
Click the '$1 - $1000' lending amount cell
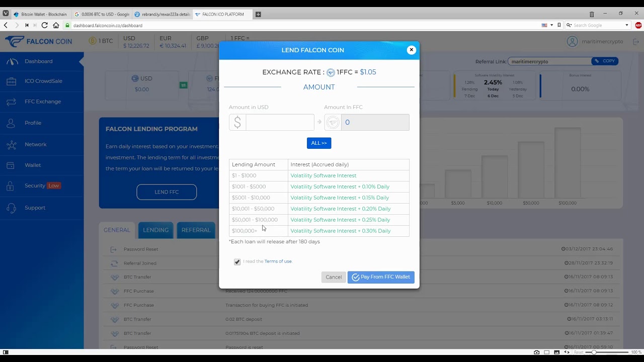point(259,175)
